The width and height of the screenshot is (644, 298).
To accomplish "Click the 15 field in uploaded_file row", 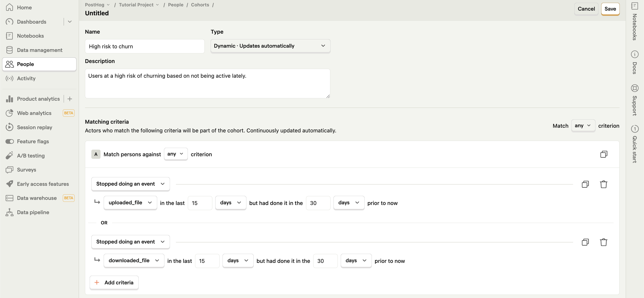I will (x=200, y=203).
